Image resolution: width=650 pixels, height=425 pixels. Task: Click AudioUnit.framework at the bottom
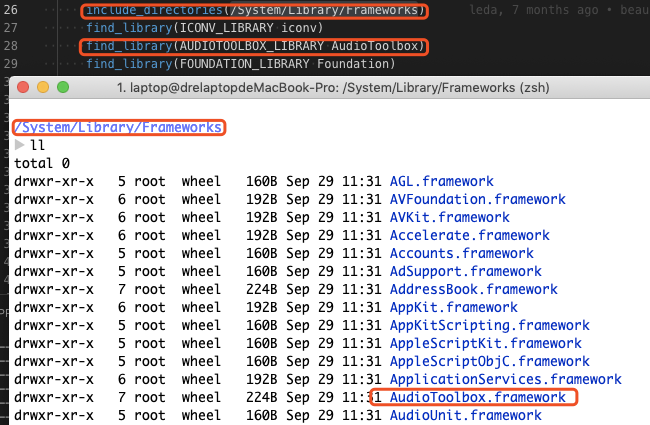[x=459, y=416]
